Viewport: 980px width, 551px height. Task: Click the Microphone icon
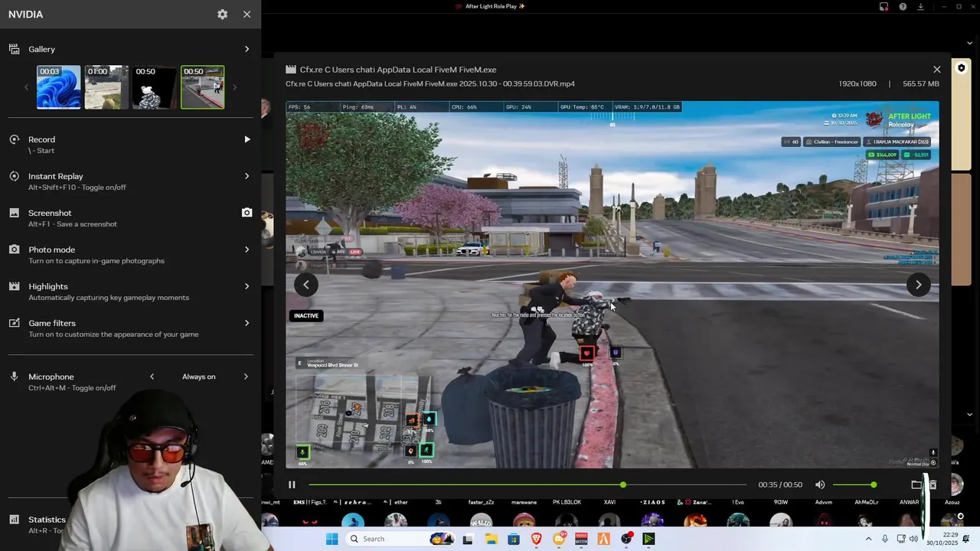click(x=14, y=377)
